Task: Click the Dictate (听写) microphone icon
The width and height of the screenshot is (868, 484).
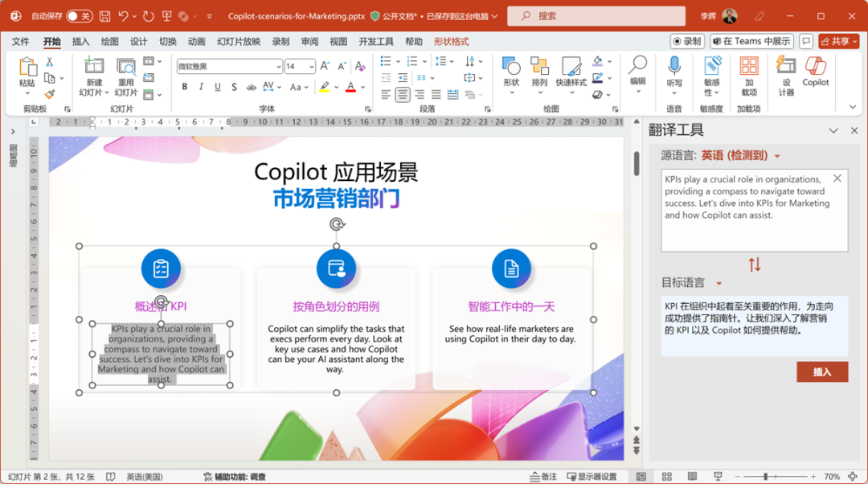Action: (x=674, y=66)
